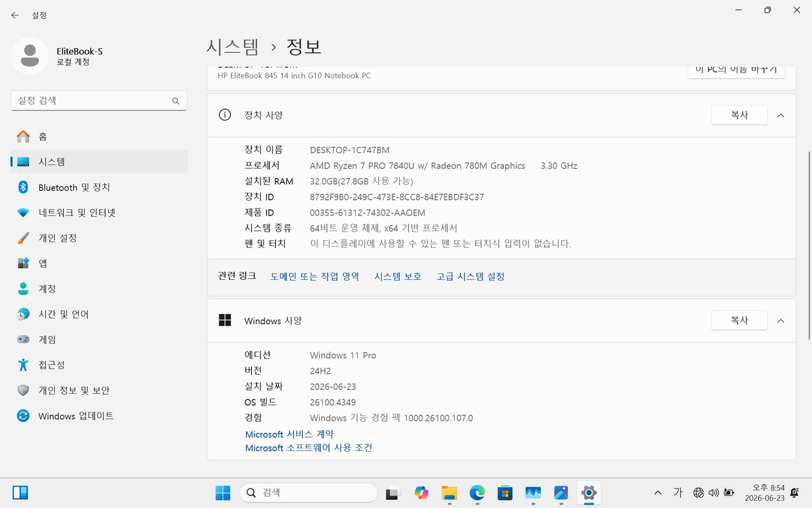
Task: Click the Windows logo beside Windows 사양
Action: pos(225,320)
